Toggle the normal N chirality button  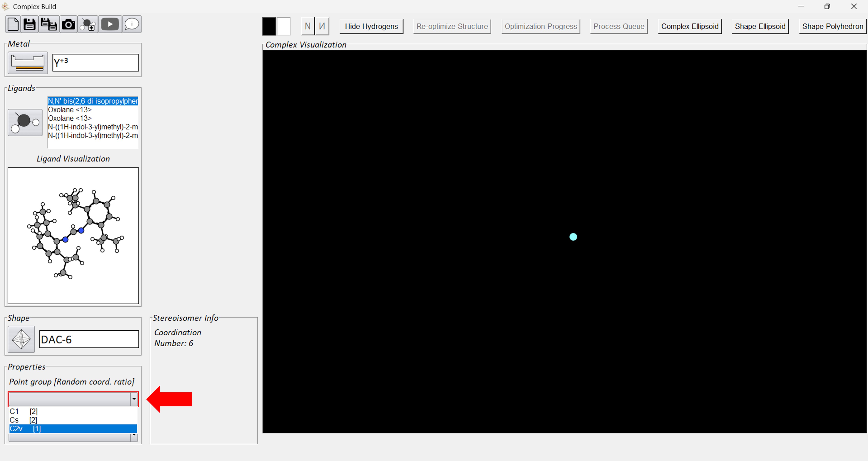(307, 26)
